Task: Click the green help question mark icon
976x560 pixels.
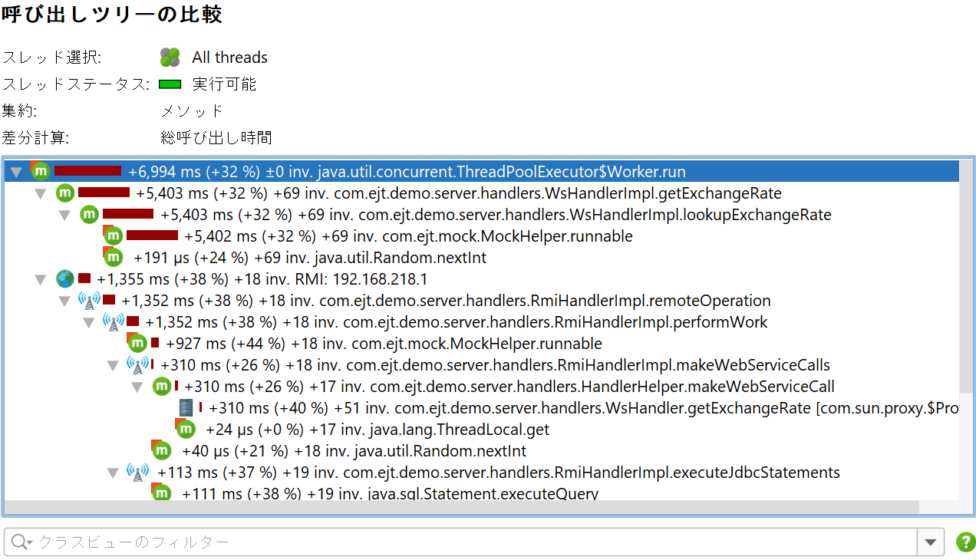Action: pos(965,542)
